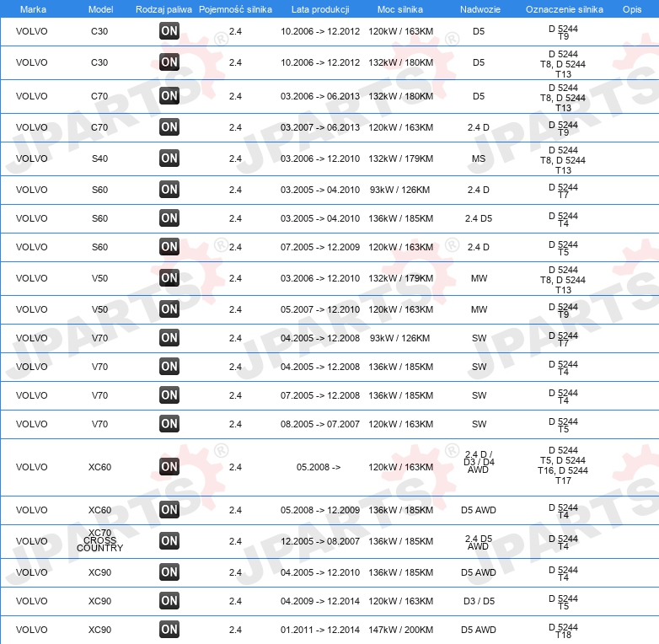
Task: Click the 07.2005 -> 12.2009 production years
Action: coord(320,247)
